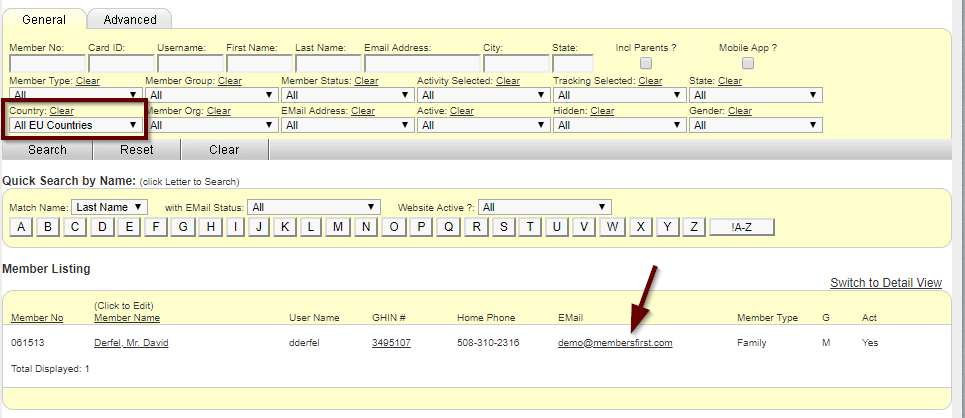Click the Family member type cell

tap(751, 343)
